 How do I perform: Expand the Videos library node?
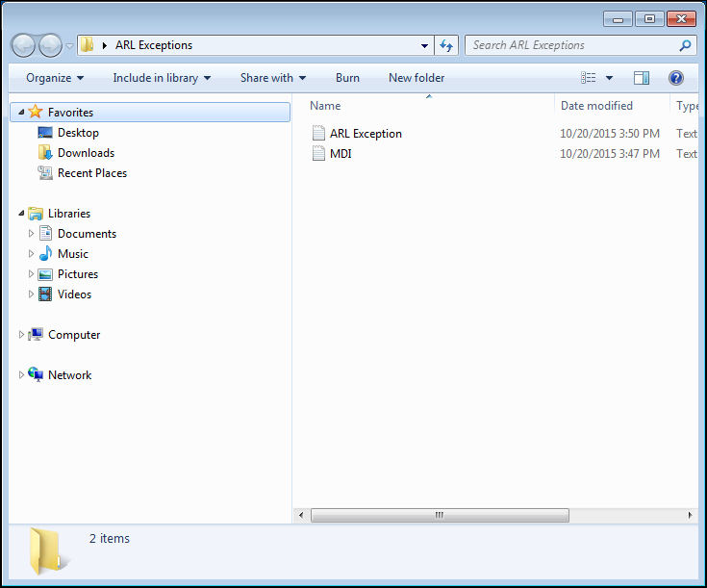point(31,294)
